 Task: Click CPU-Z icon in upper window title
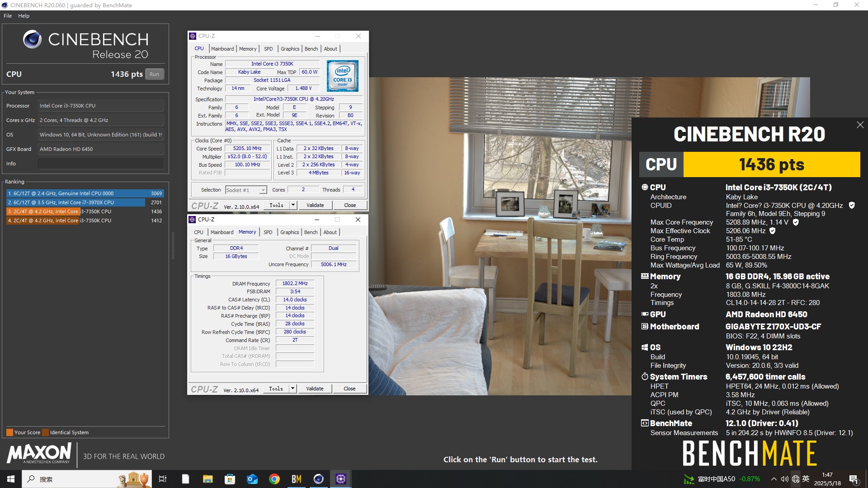(193, 36)
